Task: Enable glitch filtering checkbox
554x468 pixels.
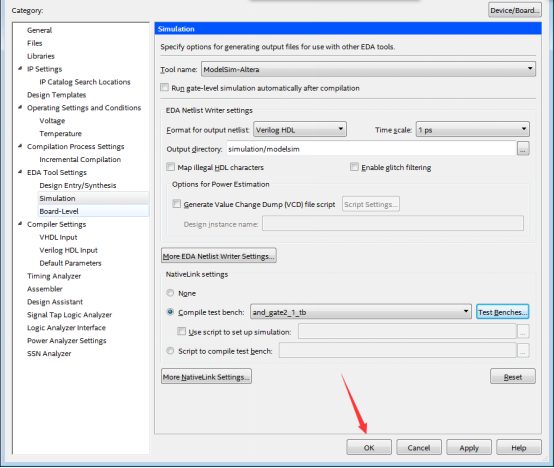Action: coord(354,167)
